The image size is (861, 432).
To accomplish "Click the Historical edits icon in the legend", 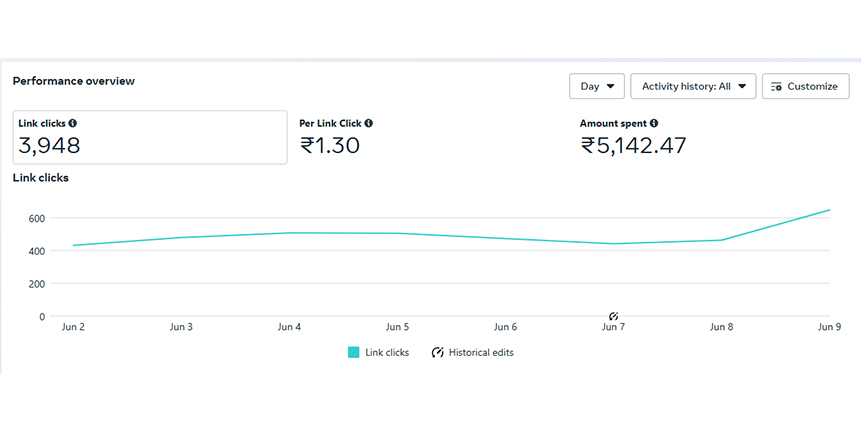I will click(438, 352).
